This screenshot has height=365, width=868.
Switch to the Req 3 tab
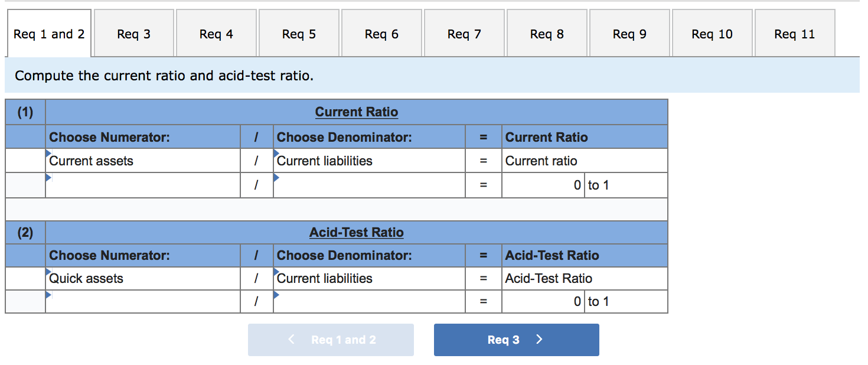click(134, 34)
